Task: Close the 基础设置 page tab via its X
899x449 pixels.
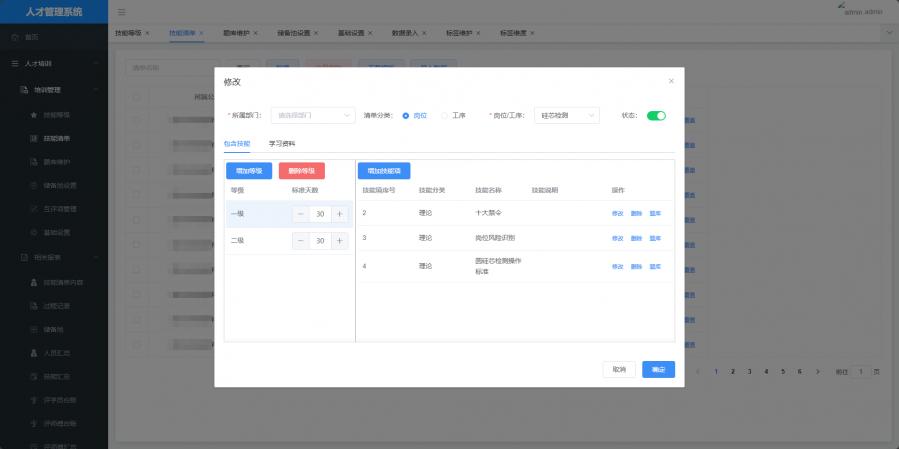Action: [x=370, y=33]
